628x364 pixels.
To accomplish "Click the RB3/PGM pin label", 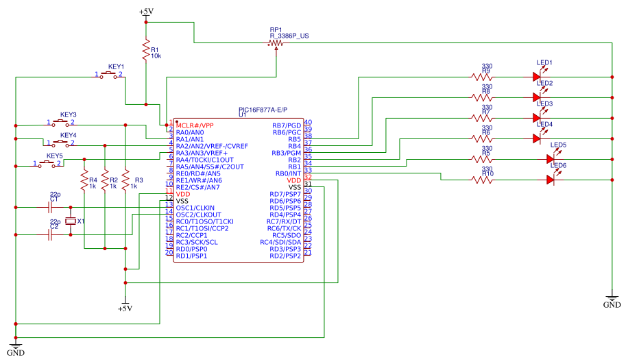I will pos(286,153).
